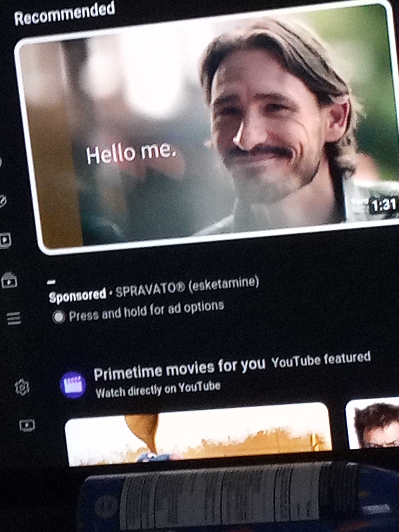
Task: Open the playlist lines icon in the sidebar
Action: click(14, 319)
